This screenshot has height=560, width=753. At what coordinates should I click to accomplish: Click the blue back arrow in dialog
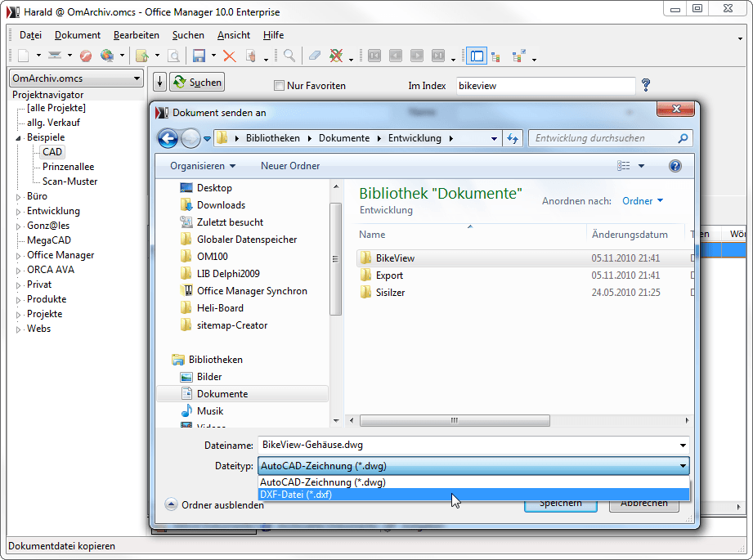point(168,139)
